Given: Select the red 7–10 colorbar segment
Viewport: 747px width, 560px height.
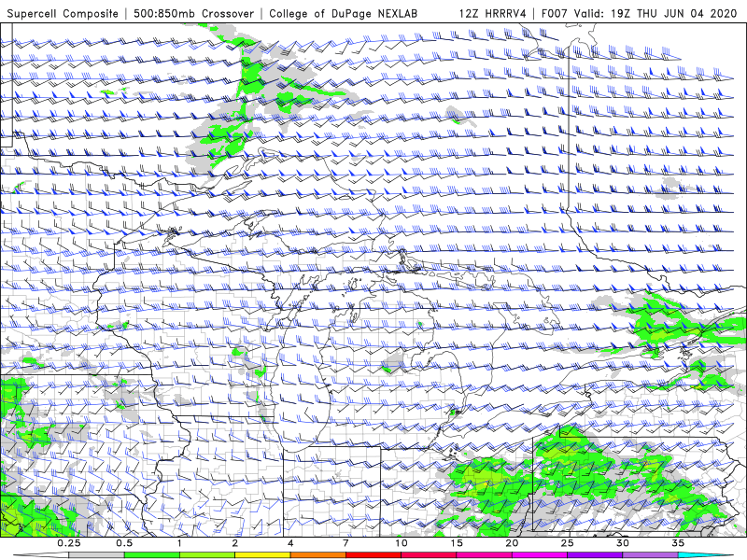Looking at the screenshot, I should pos(373,555).
